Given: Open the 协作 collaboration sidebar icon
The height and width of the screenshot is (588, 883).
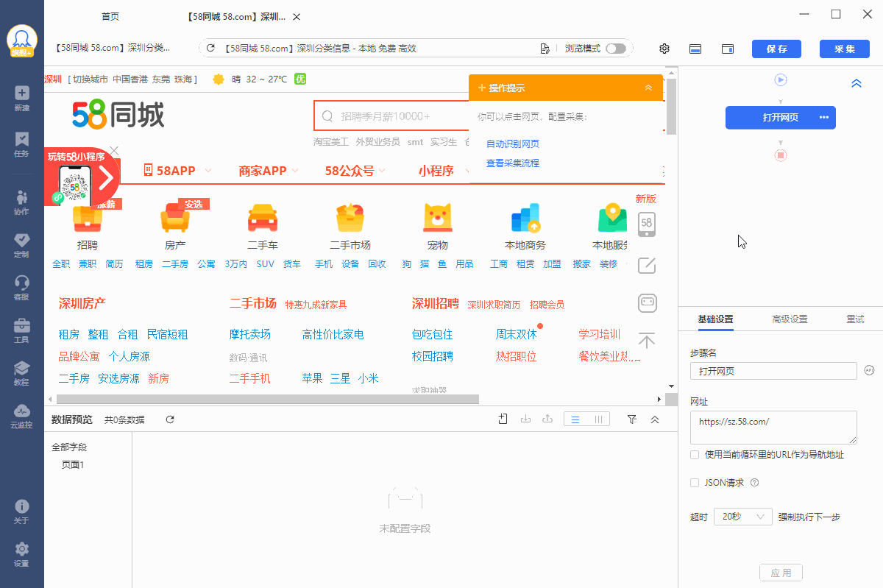Looking at the screenshot, I should pos(21,202).
